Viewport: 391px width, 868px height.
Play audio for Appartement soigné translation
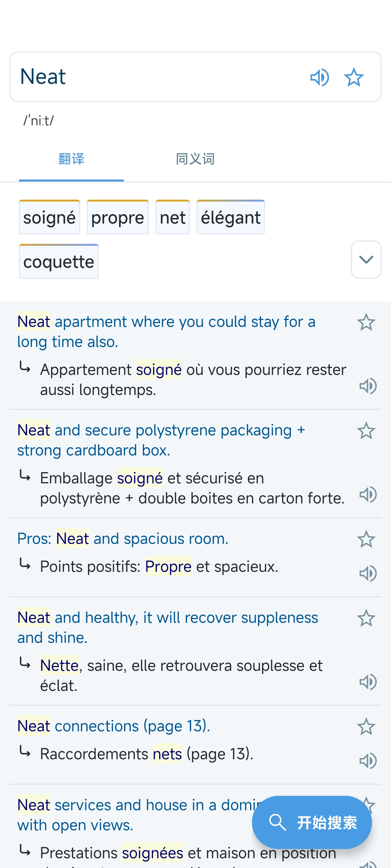[368, 386]
